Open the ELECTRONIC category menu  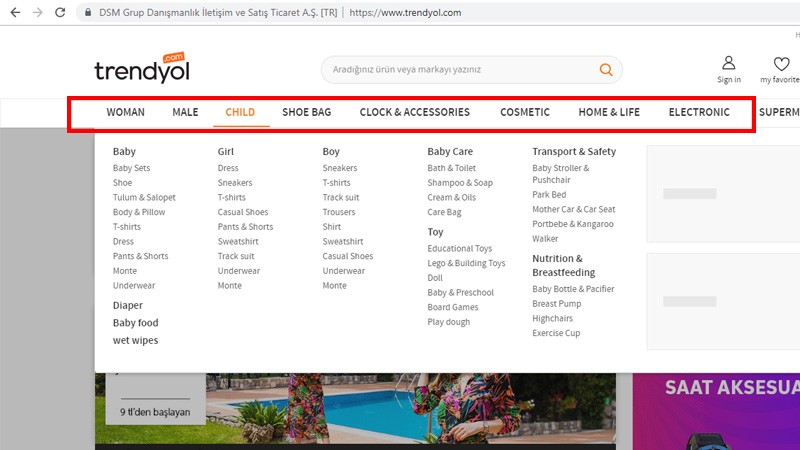[699, 112]
